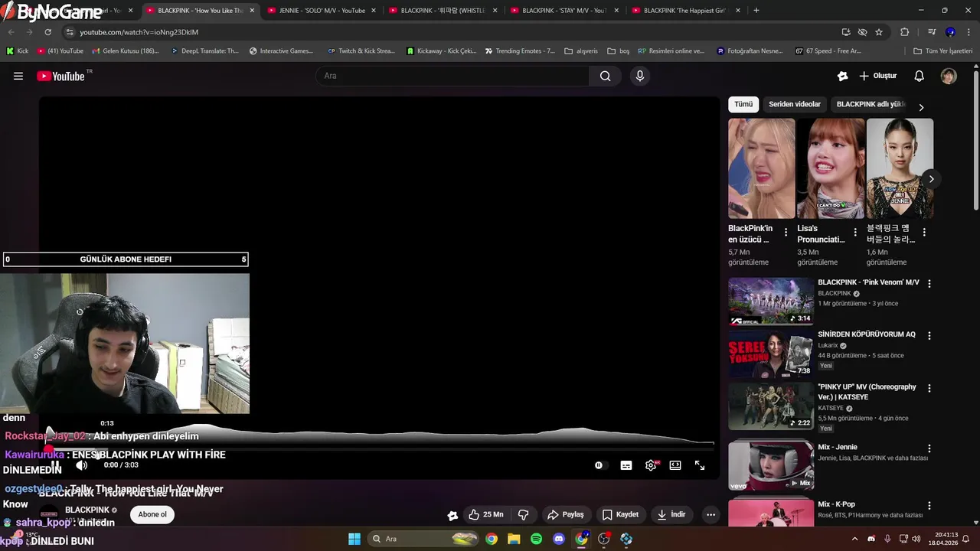The width and height of the screenshot is (980, 551).
Task: Click the video progress bar
Action: tap(381, 448)
